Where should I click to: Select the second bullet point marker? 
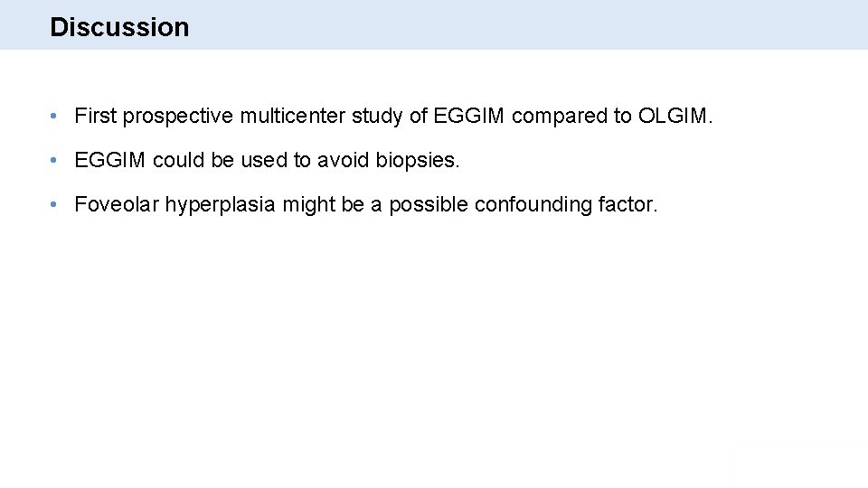click(53, 160)
